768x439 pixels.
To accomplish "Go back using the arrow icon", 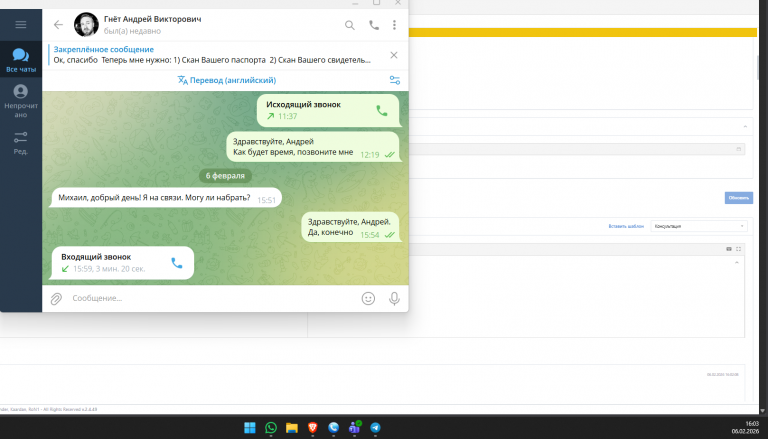I will point(58,24).
